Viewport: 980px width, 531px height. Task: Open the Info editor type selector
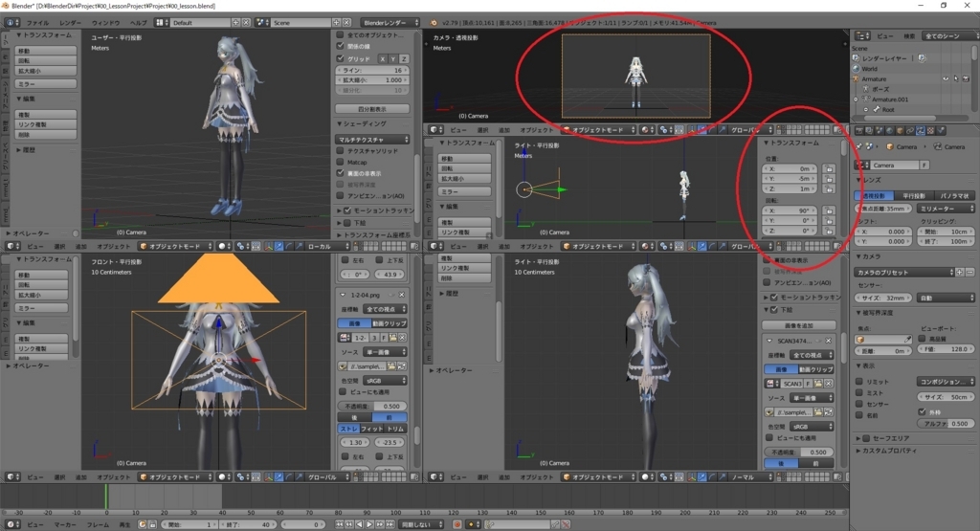(x=12, y=23)
